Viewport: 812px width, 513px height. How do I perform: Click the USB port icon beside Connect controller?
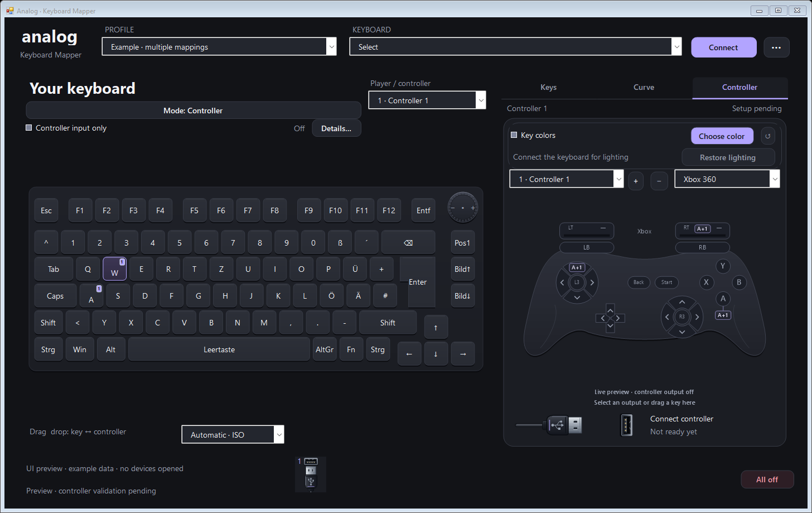tap(626, 425)
